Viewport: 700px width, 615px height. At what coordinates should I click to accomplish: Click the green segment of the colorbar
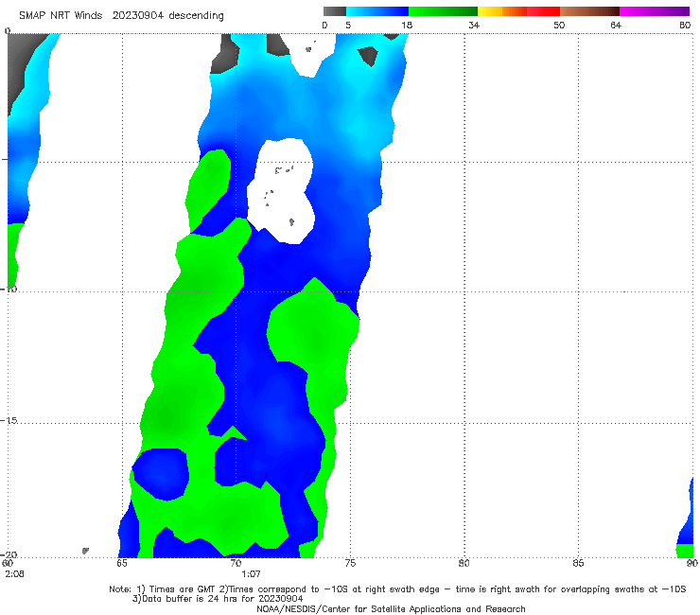443,11
